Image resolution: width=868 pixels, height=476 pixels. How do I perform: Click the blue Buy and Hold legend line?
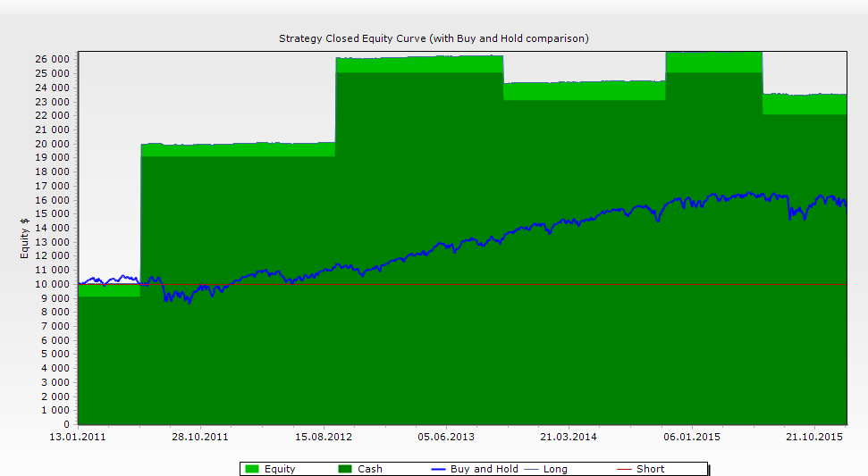(x=438, y=469)
